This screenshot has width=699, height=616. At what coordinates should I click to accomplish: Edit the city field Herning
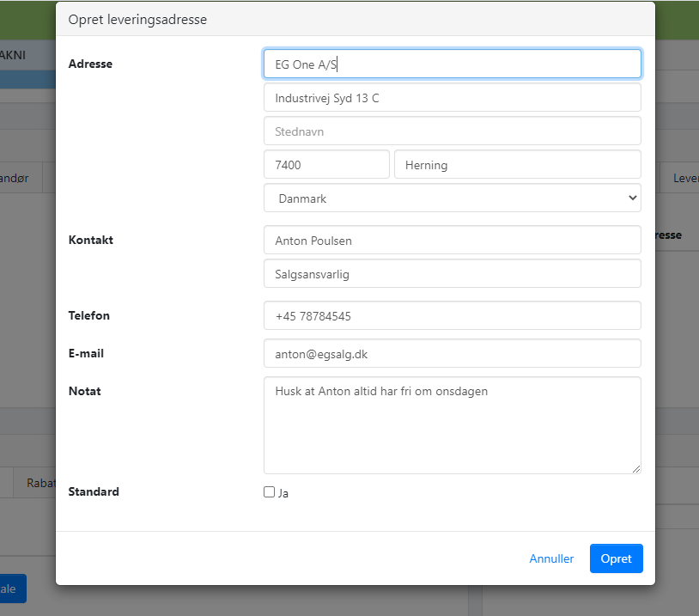[x=517, y=165]
